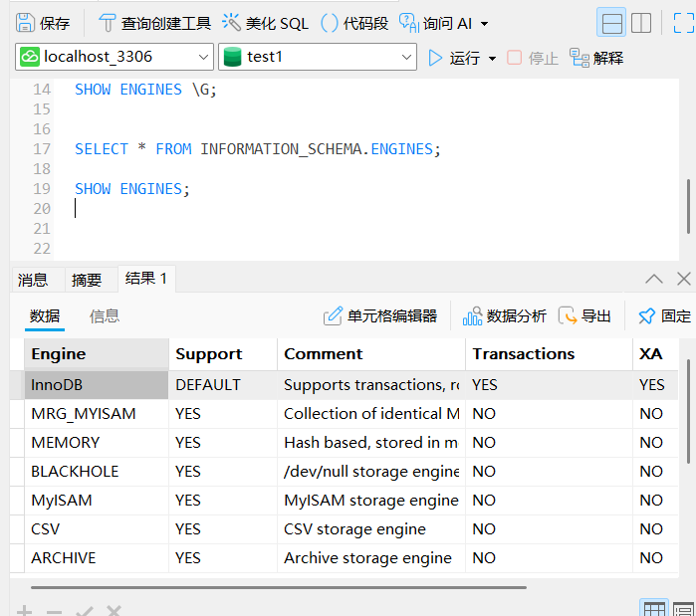
Task: Click the '/dev/null storage engine' comment cell
Action: (371, 472)
